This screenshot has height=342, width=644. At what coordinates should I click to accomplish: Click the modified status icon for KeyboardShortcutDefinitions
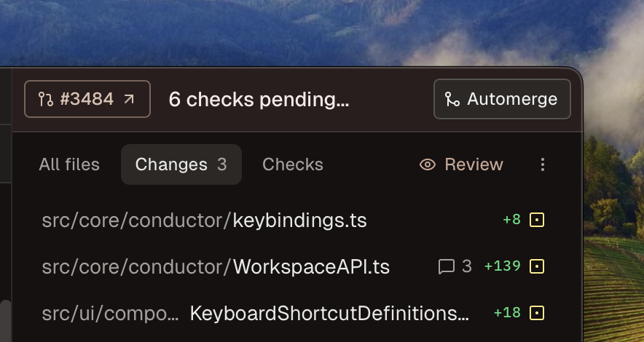[x=537, y=313]
